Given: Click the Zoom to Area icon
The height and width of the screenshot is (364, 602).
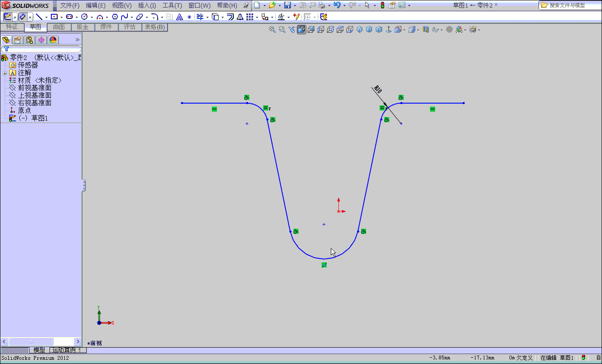Looking at the screenshot, I should pos(282,29).
